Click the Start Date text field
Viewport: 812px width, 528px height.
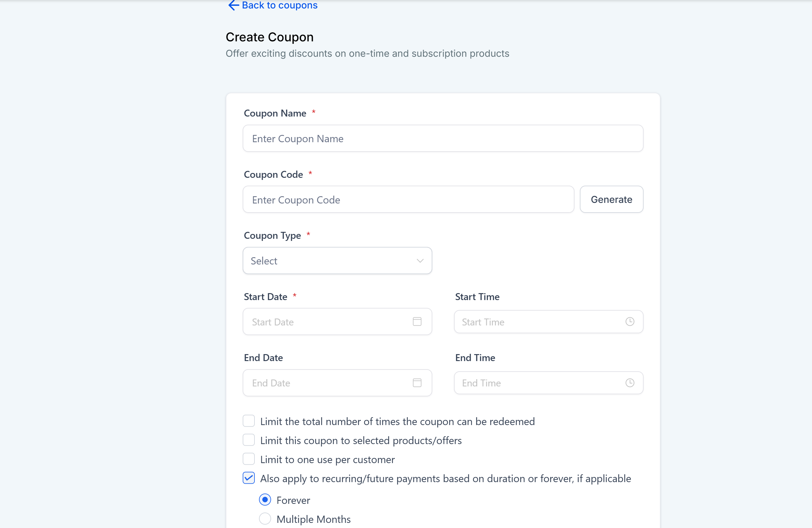pyautogui.click(x=328, y=321)
